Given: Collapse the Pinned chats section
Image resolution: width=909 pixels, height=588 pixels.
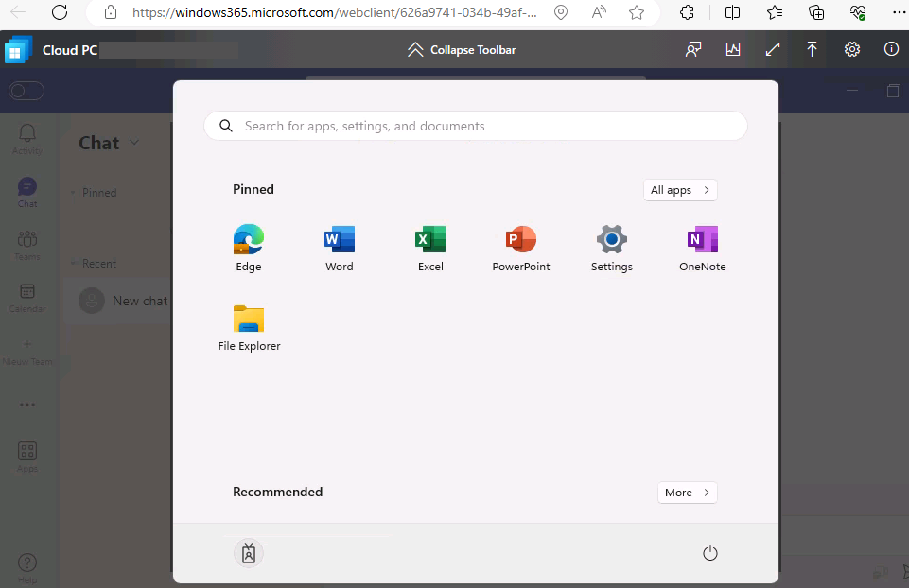Looking at the screenshot, I should (x=73, y=192).
